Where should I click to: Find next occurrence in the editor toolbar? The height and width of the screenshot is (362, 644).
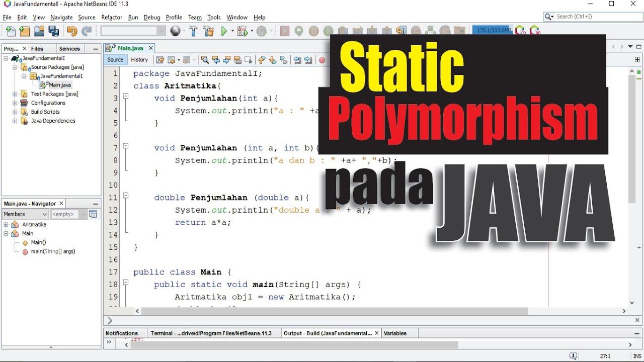click(227, 60)
